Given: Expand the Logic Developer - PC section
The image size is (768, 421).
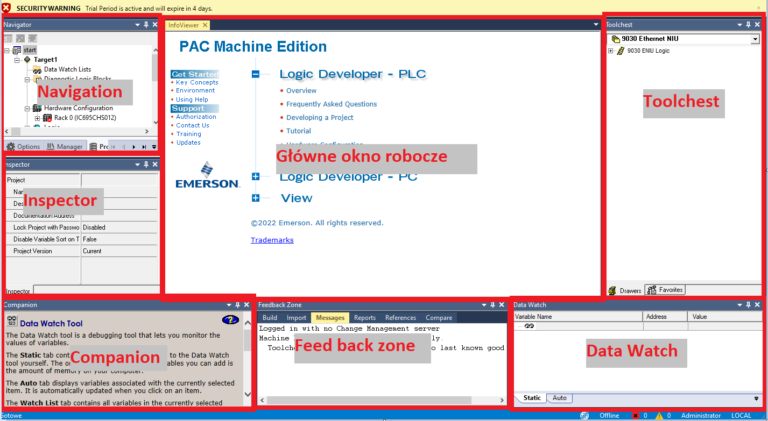Looking at the screenshot, I should click(256, 177).
